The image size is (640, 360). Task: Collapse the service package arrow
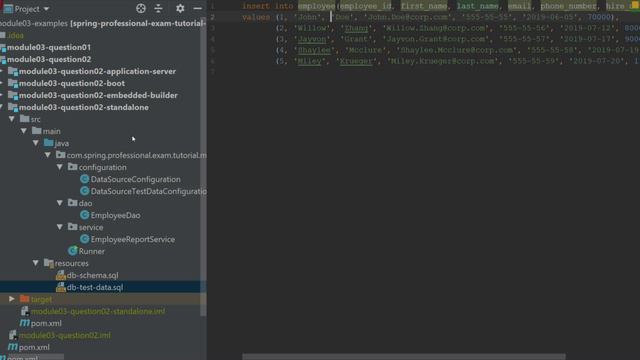[x=60, y=227]
